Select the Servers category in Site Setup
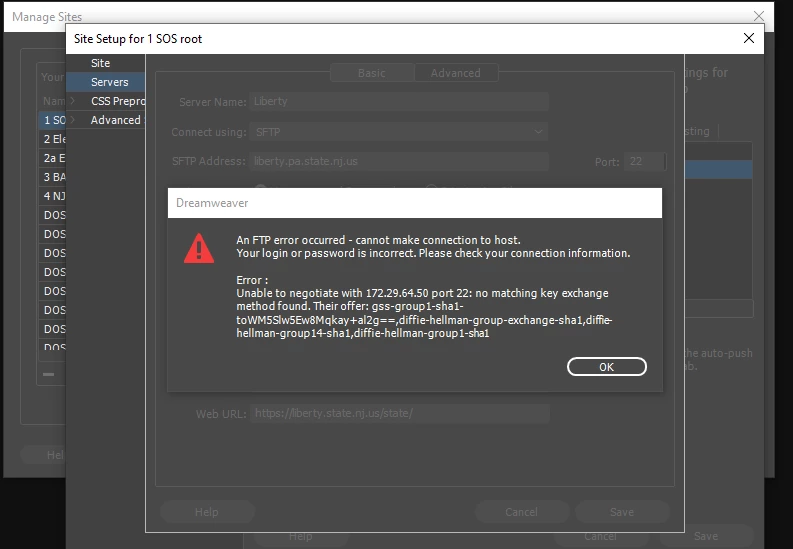 pyautogui.click(x=106, y=82)
